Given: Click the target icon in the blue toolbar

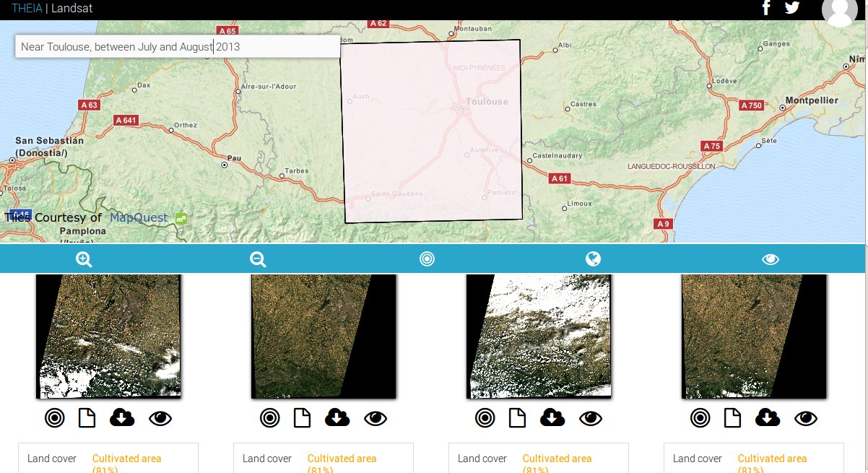Looking at the screenshot, I should tap(427, 259).
